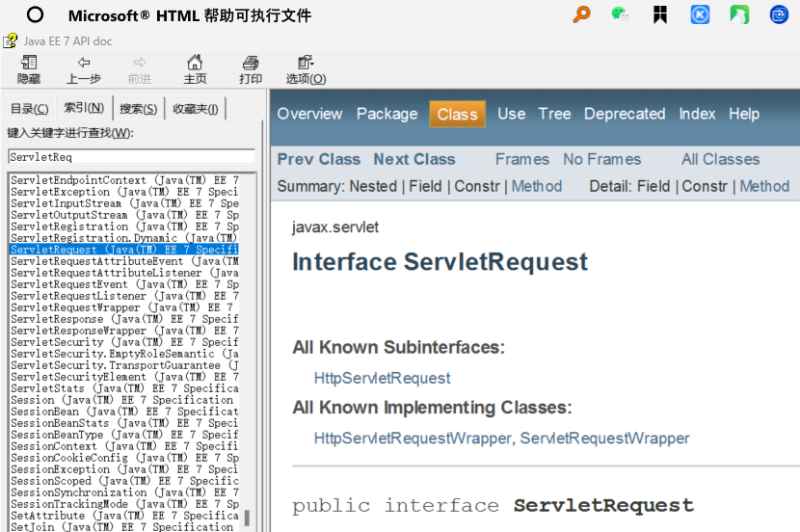Select ServletStats index entry
800x532 pixels.
(124, 388)
